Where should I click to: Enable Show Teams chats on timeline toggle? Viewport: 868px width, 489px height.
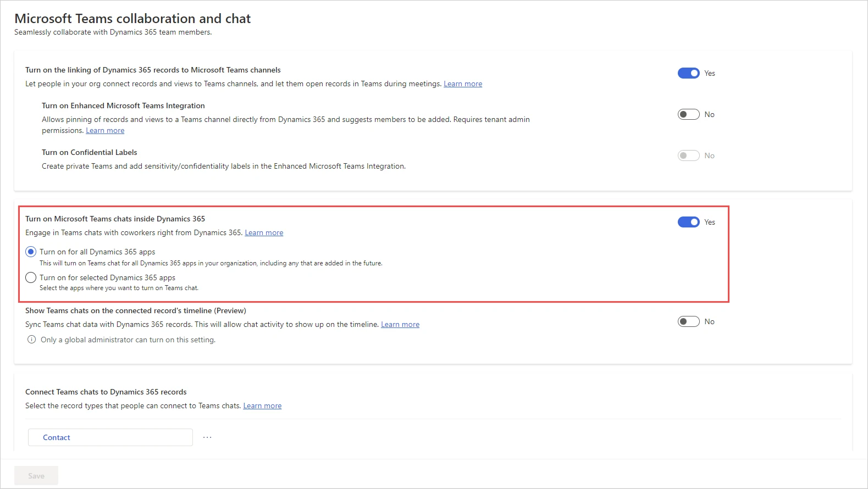(688, 321)
